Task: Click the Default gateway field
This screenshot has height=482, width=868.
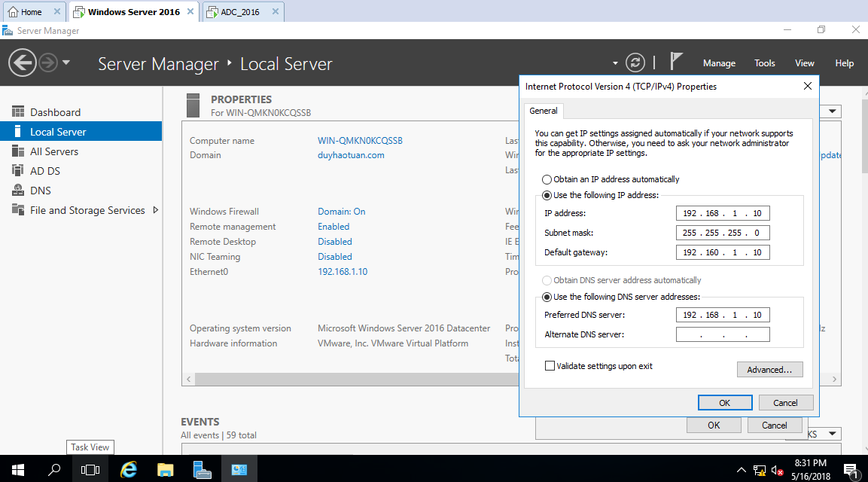Action: [x=723, y=252]
